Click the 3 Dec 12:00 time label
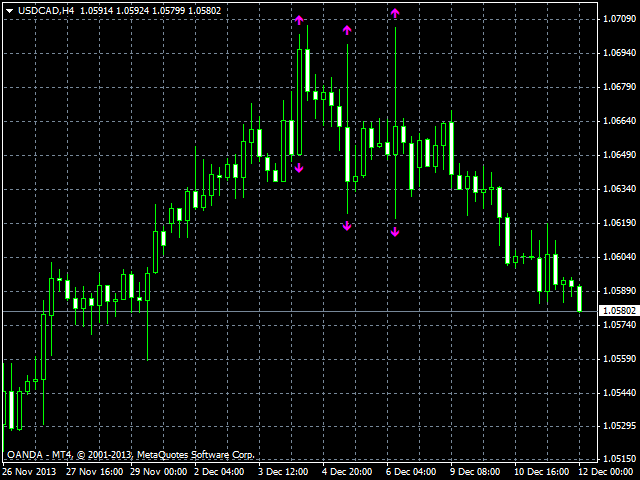The height and width of the screenshot is (480, 640). point(283,472)
